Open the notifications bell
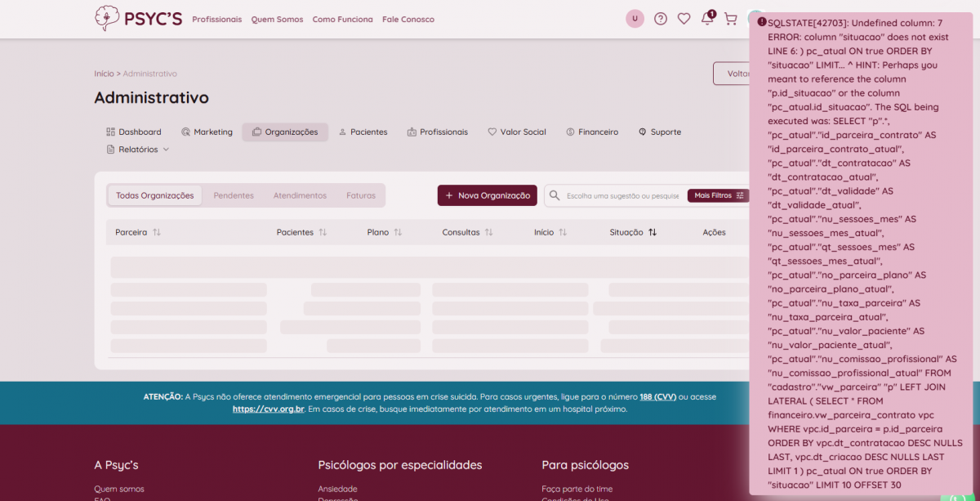980x501 pixels. pos(707,18)
